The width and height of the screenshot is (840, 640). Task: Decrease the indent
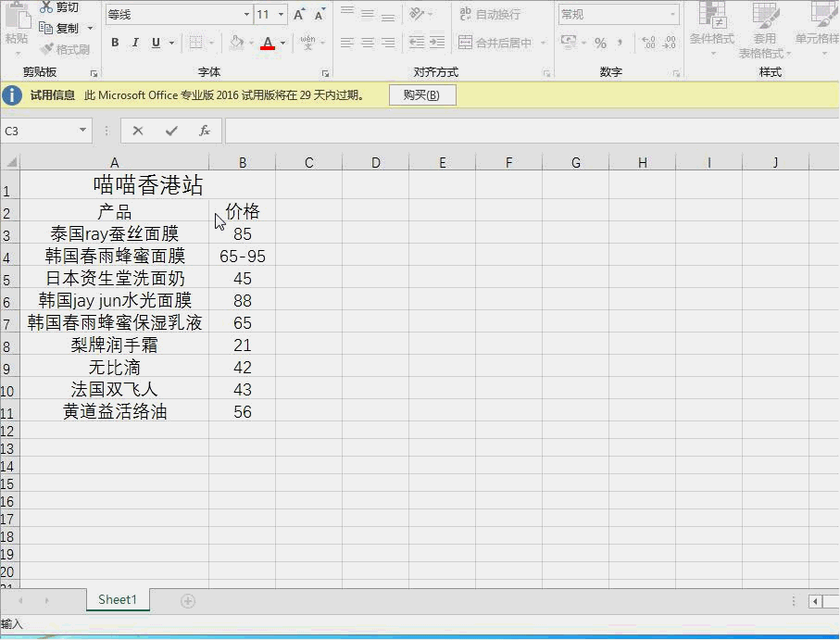[x=417, y=43]
